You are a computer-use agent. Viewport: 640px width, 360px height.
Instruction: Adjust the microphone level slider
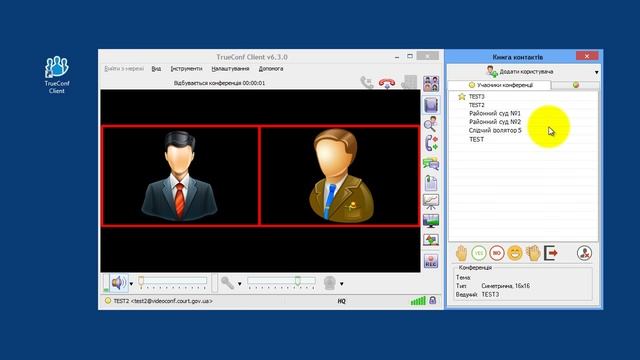(x=281, y=281)
